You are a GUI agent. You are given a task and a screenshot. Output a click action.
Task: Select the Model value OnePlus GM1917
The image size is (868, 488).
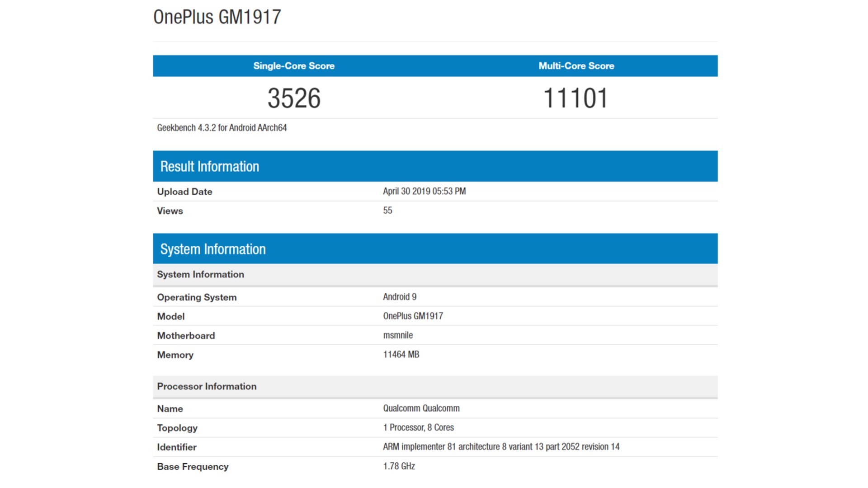[x=413, y=315]
